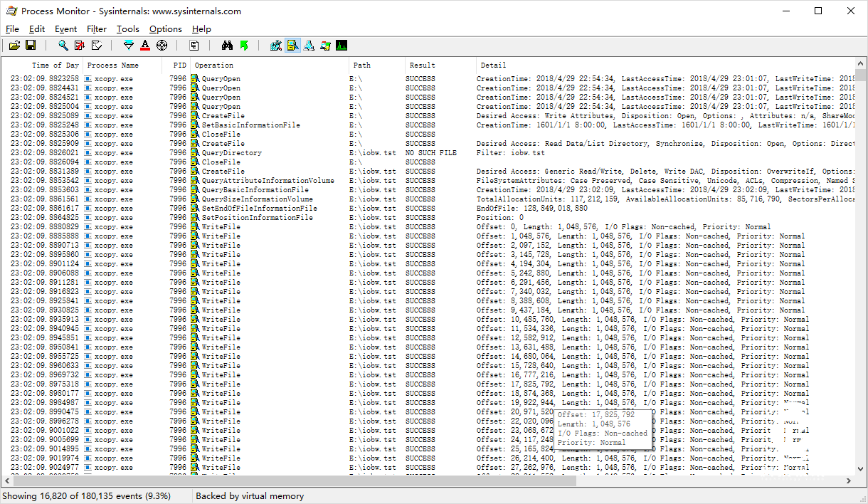Image resolution: width=868 pixels, height=504 pixels.
Task: Click the Detail column header
Action: tap(665, 65)
